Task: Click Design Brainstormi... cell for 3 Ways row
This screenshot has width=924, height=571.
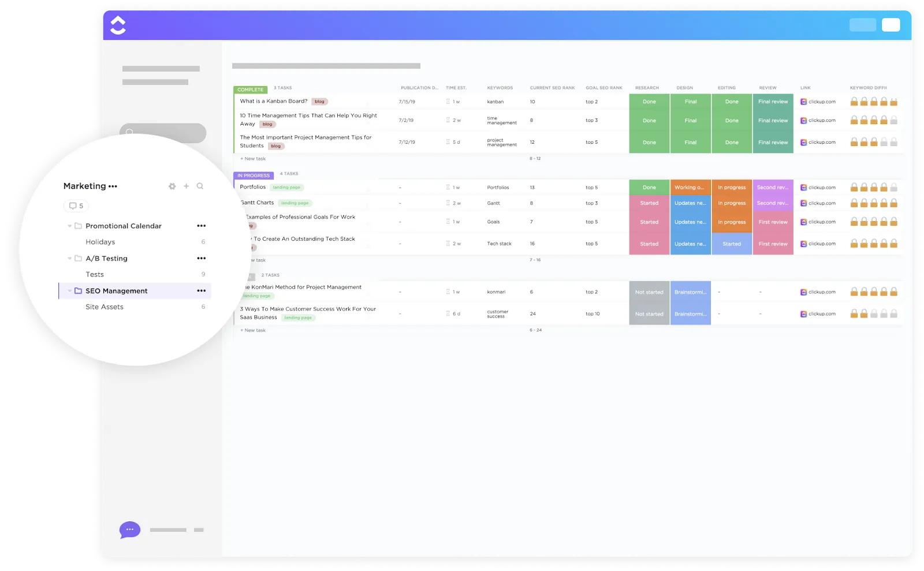Action: [x=690, y=314]
